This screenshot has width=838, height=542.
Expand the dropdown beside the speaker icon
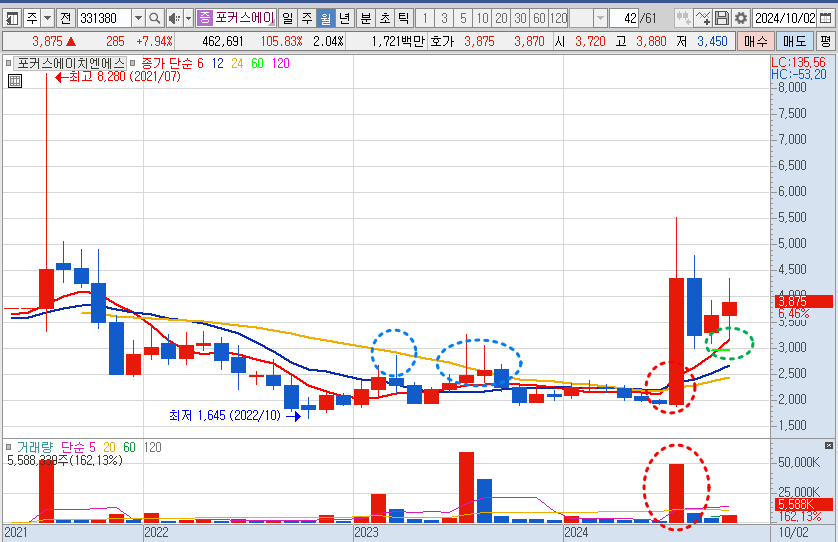point(188,19)
